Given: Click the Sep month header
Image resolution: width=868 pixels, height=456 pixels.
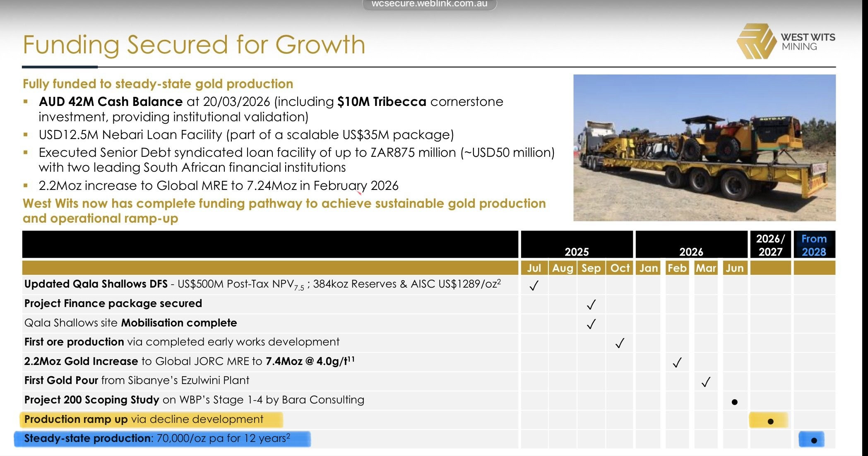Looking at the screenshot, I should click(x=591, y=268).
